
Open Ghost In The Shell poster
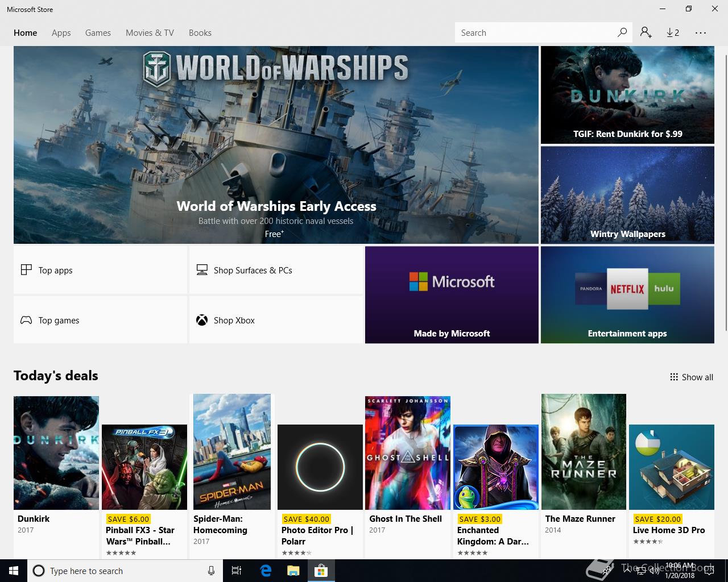click(x=408, y=453)
